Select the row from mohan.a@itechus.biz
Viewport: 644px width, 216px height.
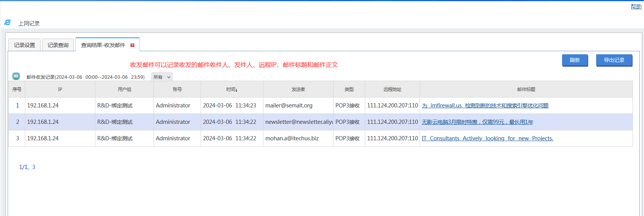(x=292, y=138)
